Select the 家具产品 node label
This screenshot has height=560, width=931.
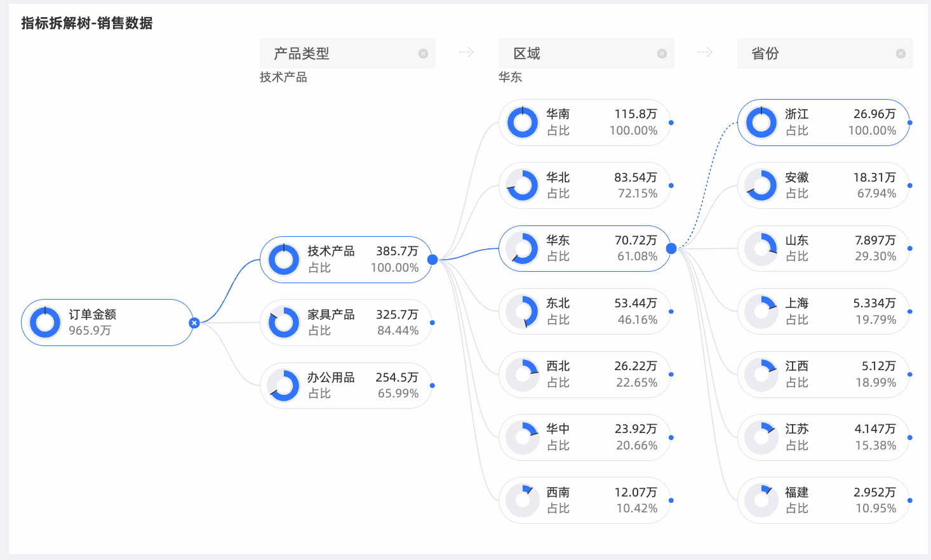[331, 314]
